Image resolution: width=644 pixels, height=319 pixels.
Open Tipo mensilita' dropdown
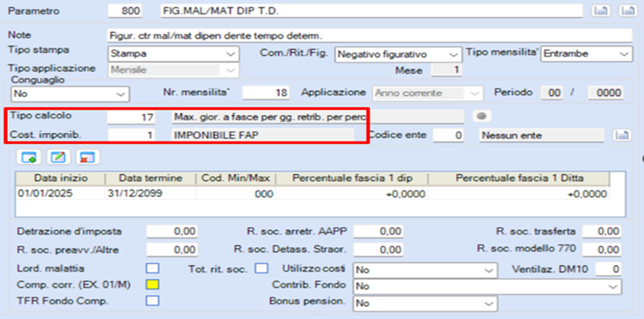tap(586, 53)
